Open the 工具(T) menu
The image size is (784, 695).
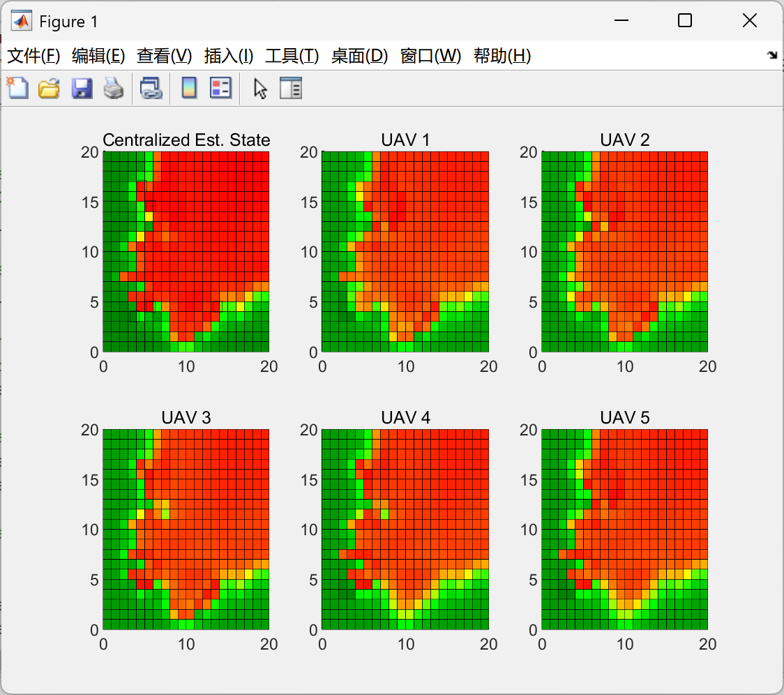click(292, 56)
